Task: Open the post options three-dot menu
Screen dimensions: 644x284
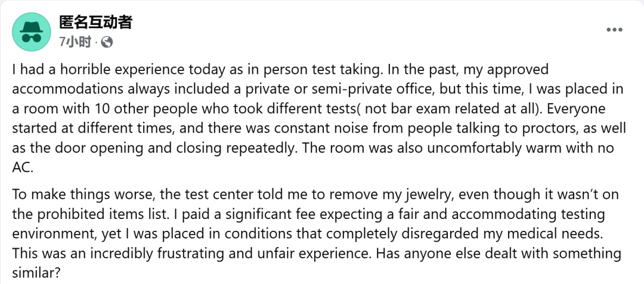Action: point(614,30)
